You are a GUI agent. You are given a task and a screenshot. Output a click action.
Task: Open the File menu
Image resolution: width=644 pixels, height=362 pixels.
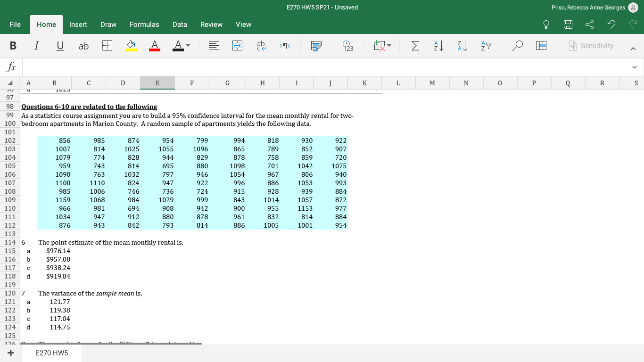(x=15, y=25)
